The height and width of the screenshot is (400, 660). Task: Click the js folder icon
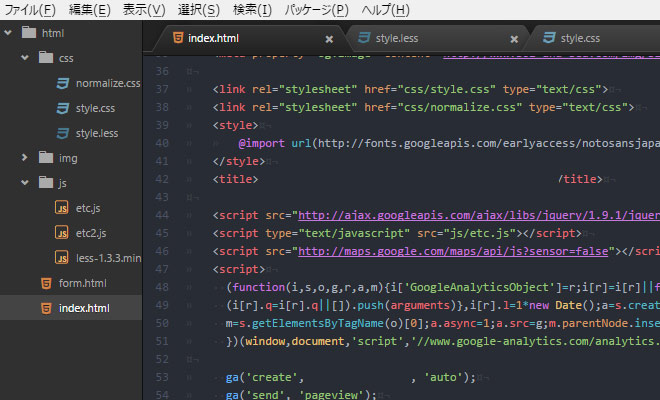(x=45, y=182)
